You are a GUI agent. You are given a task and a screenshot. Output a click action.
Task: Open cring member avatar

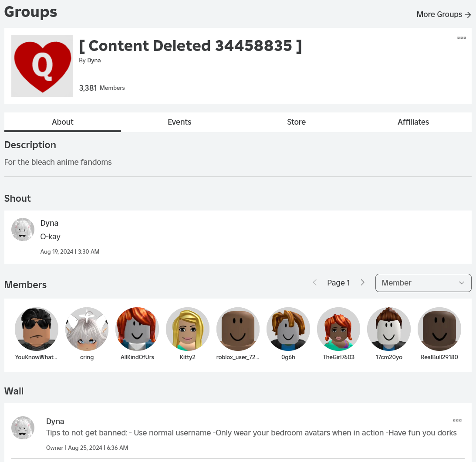(87, 329)
